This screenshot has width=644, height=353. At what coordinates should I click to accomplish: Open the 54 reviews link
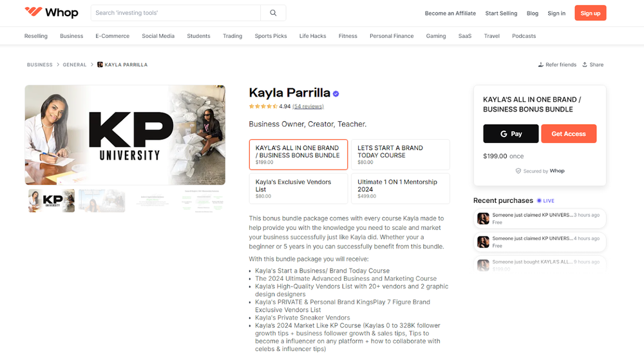point(308,106)
